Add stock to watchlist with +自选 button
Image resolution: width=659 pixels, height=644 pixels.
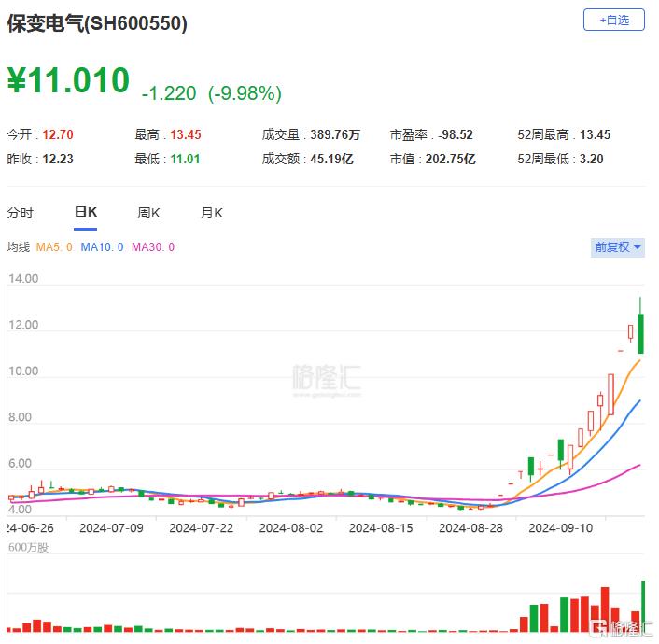click(x=613, y=20)
